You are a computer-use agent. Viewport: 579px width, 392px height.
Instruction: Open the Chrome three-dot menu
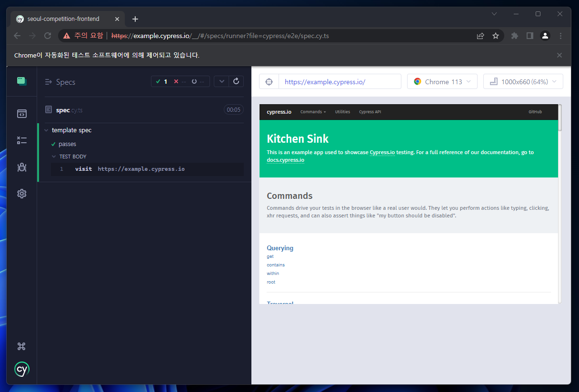click(560, 36)
